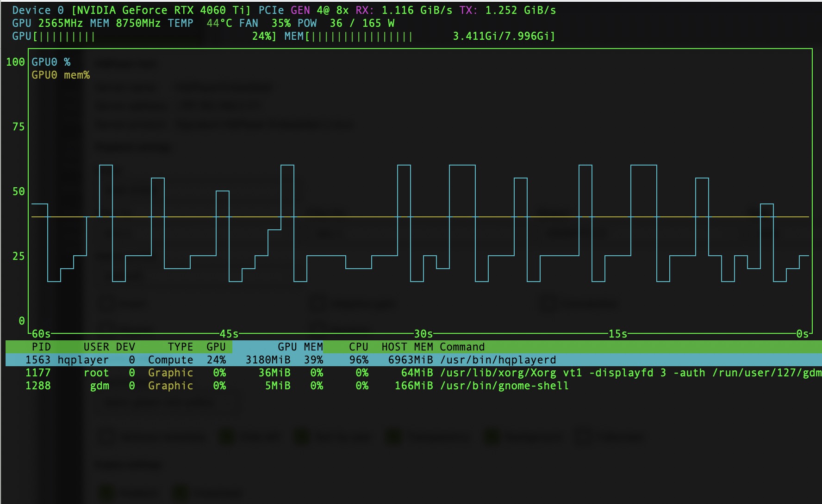Select the gnome-shell process row PID 1288
822x504 pixels.
pos(414,386)
